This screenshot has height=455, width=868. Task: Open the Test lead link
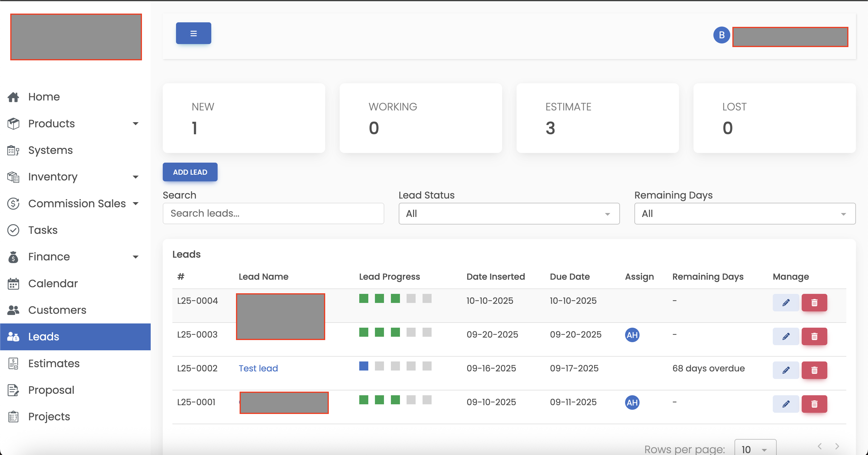pos(258,368)
